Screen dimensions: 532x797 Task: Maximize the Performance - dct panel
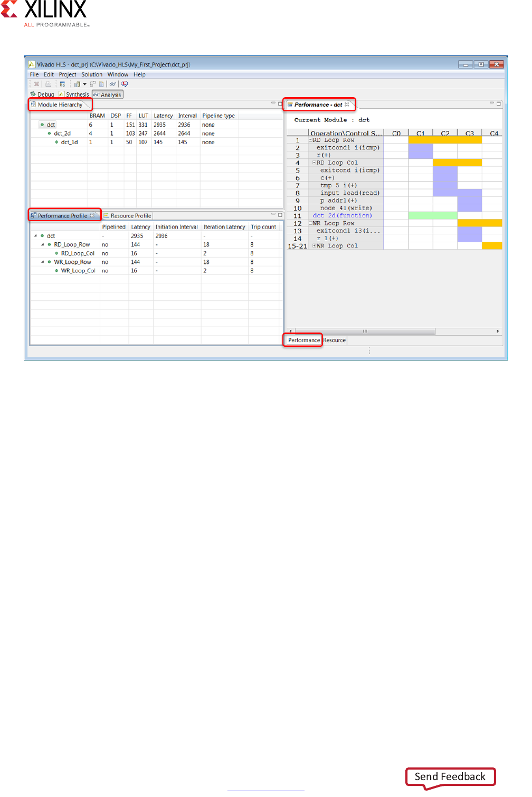[x=499, y=103]
